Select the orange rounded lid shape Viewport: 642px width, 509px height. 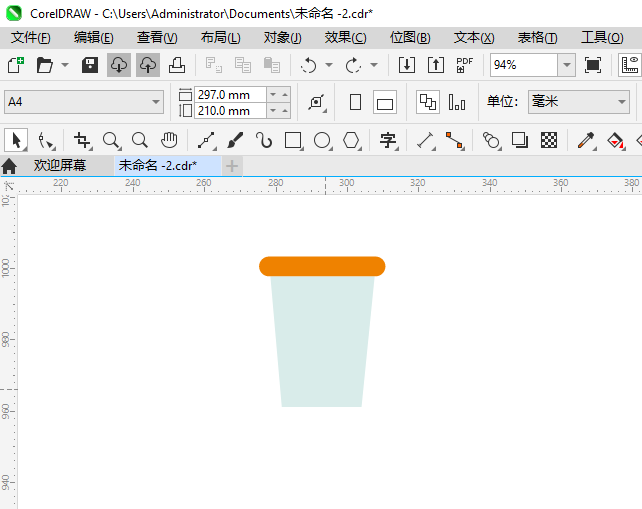322,266
